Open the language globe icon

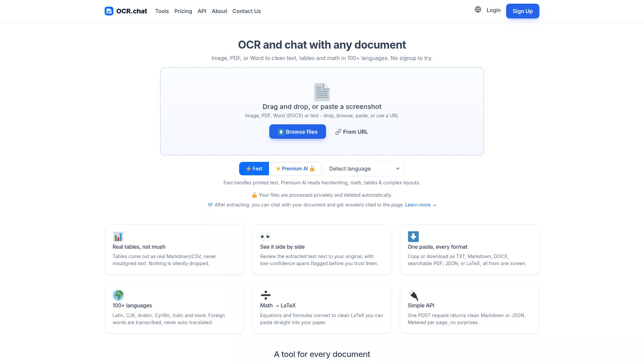[478, 10]
